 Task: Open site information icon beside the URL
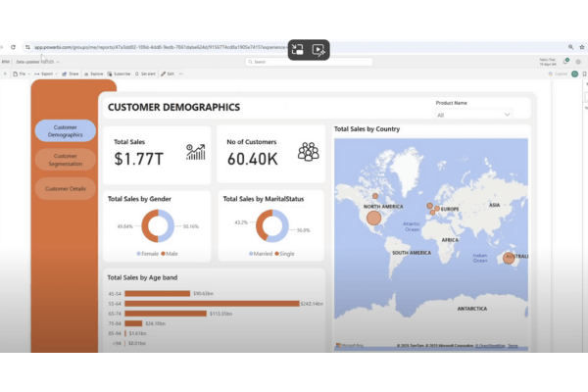coord(27,47)
